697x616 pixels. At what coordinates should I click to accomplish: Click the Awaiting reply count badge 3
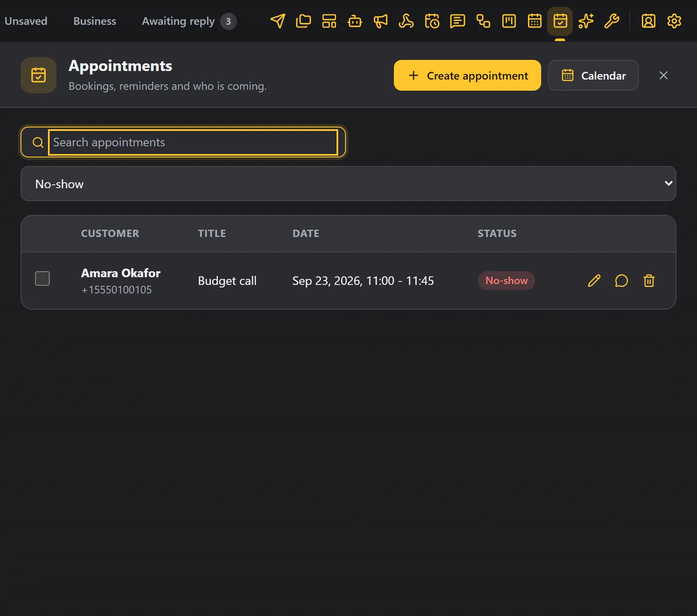(229, 21)
